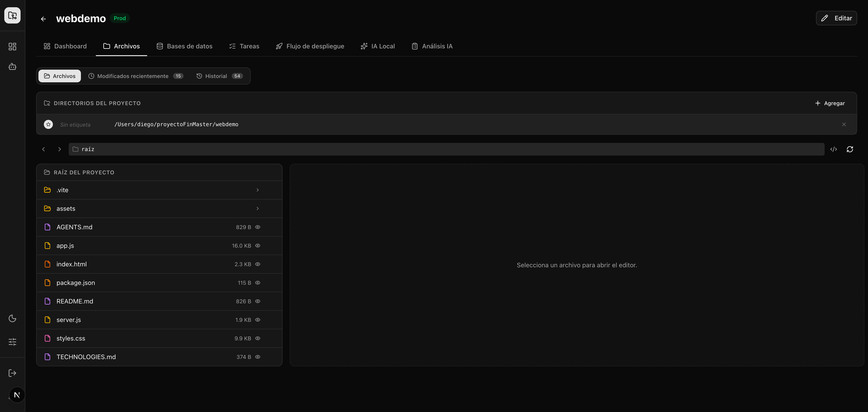Open settings via the sliders icon
The width and height of the screenshot is (868, 412).
pos(12,341)
